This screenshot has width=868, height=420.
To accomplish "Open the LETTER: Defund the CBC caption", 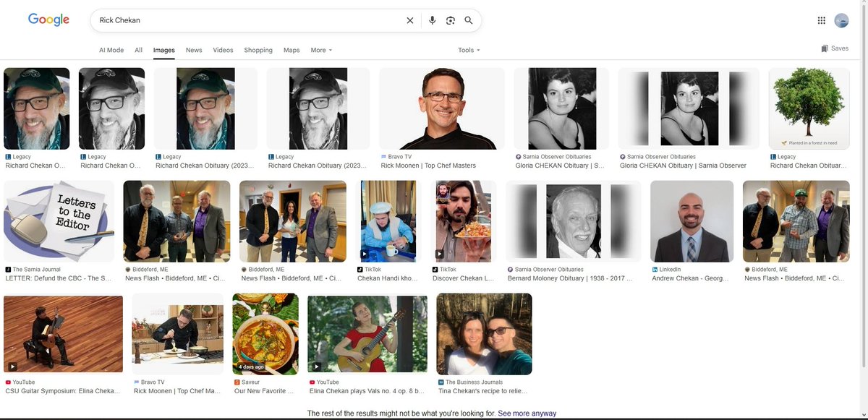I will coord(59,278).
